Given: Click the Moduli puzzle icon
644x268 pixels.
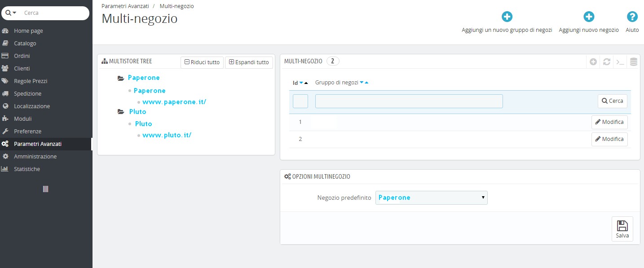Looking at the screenshot, I should (x=5, y=119).
